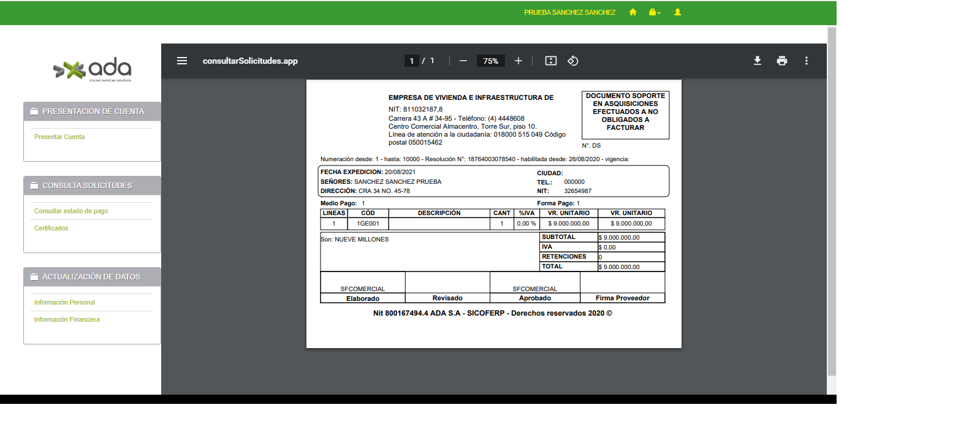980x448 pixels.
Task: Click the zoom in plus icon
Action: [518, 61]
